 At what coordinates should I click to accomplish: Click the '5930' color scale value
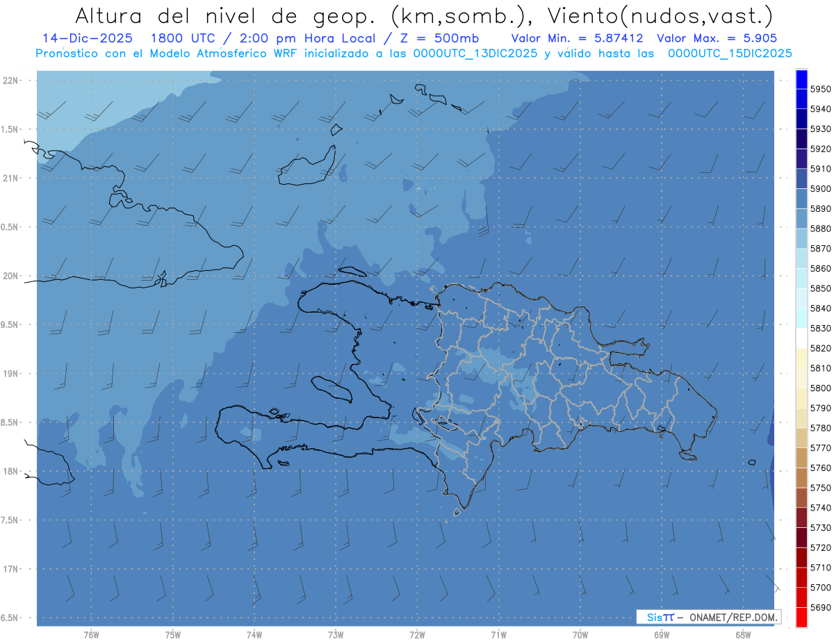pos(820,129)
